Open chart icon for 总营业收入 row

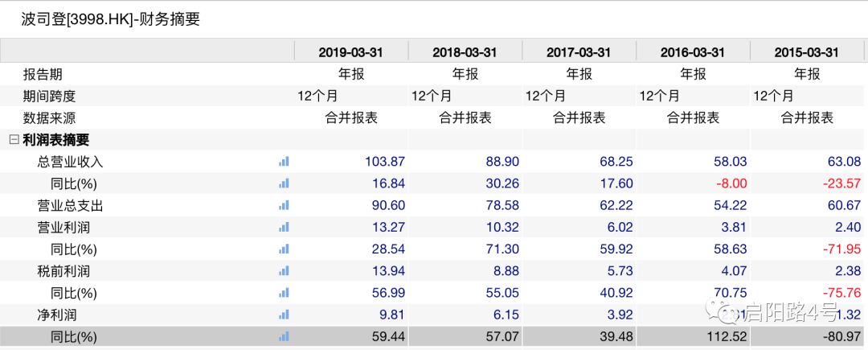point(284,162)
